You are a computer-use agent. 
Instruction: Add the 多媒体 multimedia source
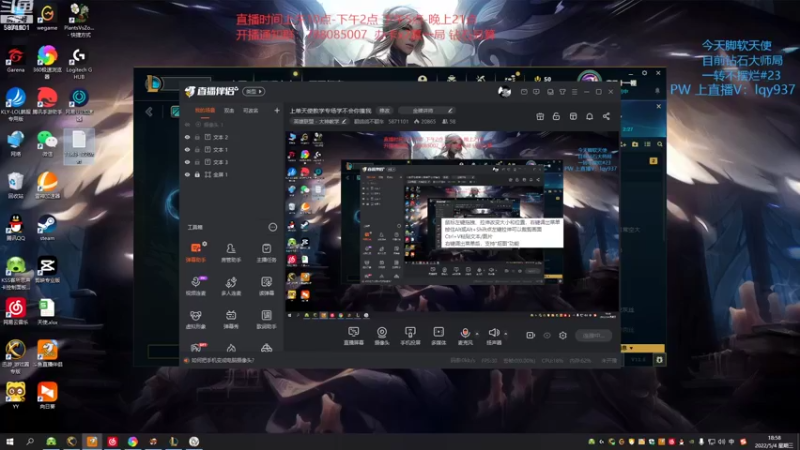pos(438,336)
